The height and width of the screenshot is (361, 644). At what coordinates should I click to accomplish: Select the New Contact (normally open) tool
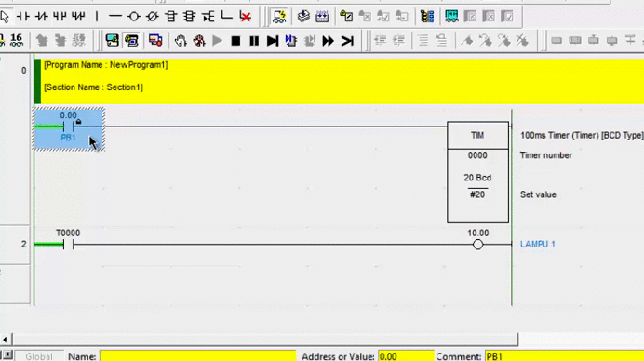point(23,17)
